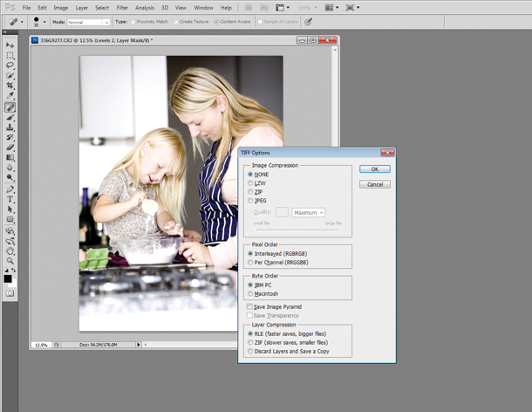532x412 pixels.
Task: Select the Gradient tool
Action: [10, 157]
